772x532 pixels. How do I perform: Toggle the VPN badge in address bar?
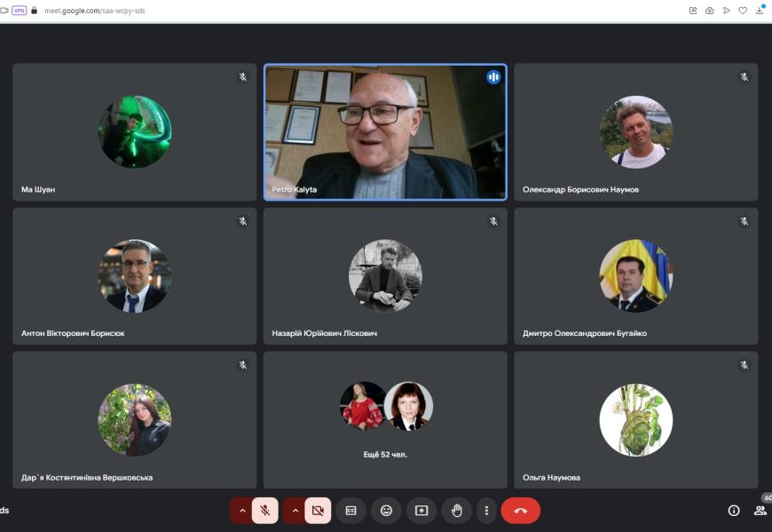pos(19,11)
